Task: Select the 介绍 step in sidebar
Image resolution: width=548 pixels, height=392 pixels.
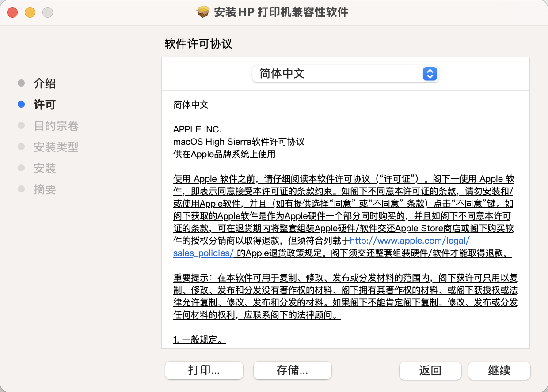Action: tap(45, 83)
